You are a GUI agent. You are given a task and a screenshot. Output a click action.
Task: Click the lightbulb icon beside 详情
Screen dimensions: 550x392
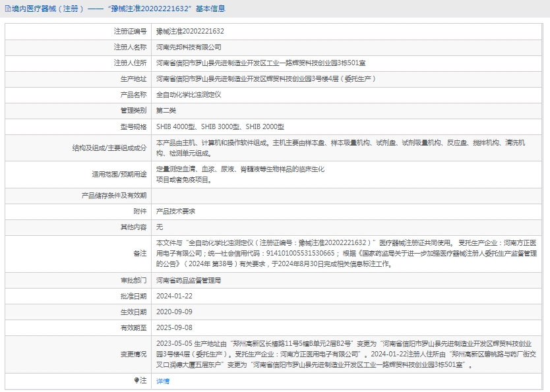137,381
